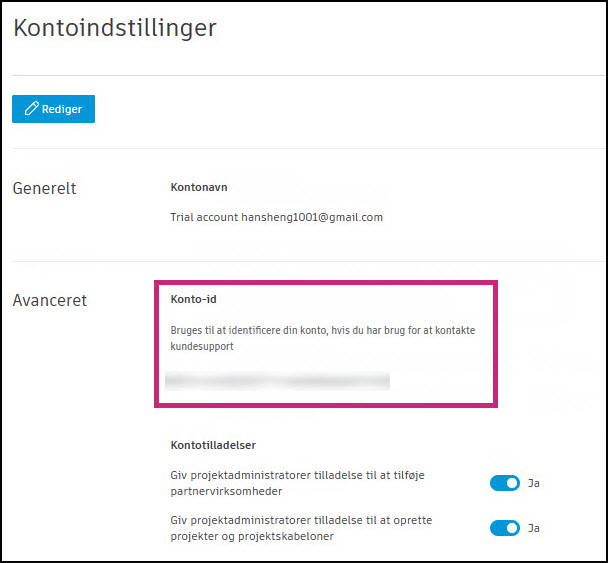Select the Avanceret section label

tap(49, 300)
